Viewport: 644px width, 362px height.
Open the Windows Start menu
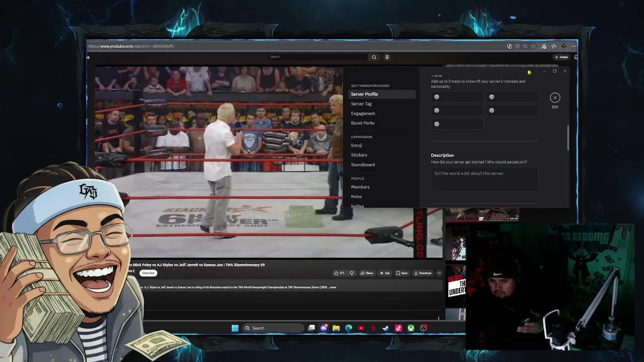click(x=235, y=328)
